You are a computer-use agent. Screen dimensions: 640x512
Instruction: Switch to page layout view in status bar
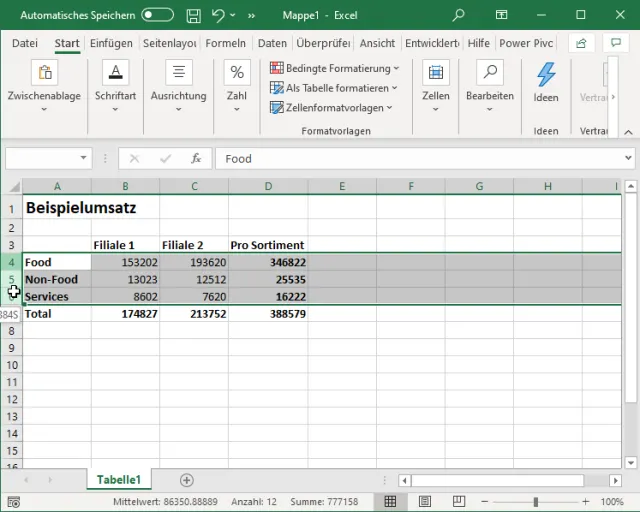(x=424, y=501)
